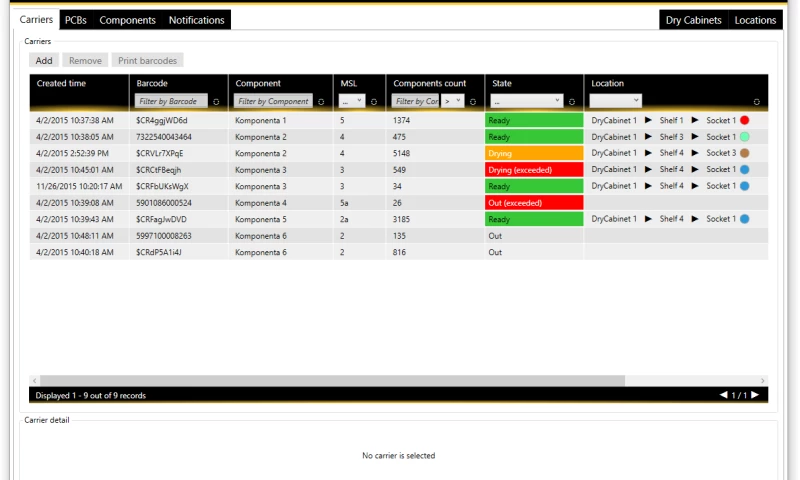Select the carrier row with barcode $CRVLr7XPqE

[x=160, y=153]
